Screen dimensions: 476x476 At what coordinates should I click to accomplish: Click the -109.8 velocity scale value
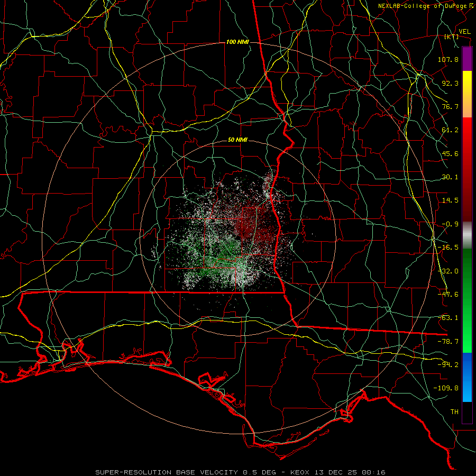click(446, 388)
